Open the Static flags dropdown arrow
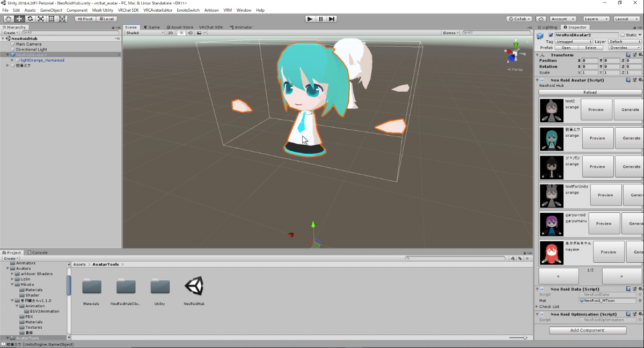Screen dimensions: 644x348 (640, 35)
